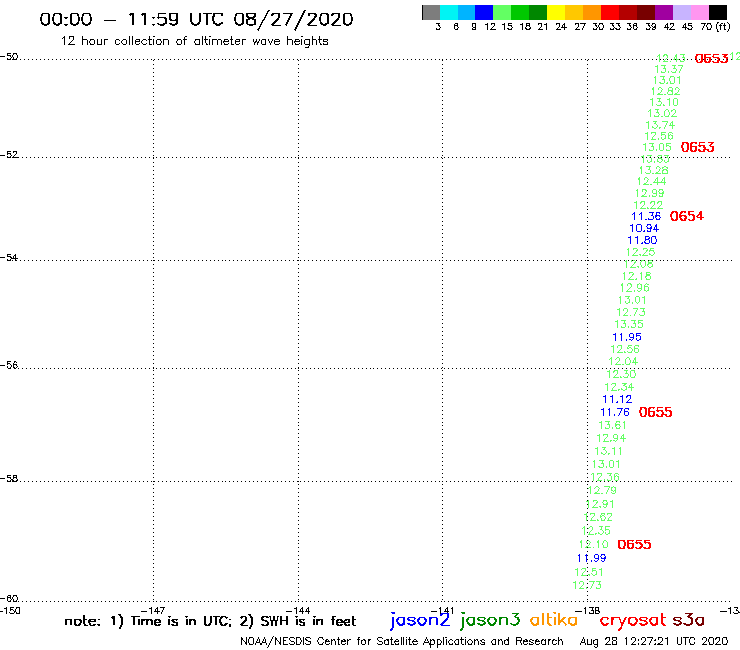The height and width of the screenshot is (650, 740).
Task: Click the -147 longitude axis label
Action: [x=153, y=611]
